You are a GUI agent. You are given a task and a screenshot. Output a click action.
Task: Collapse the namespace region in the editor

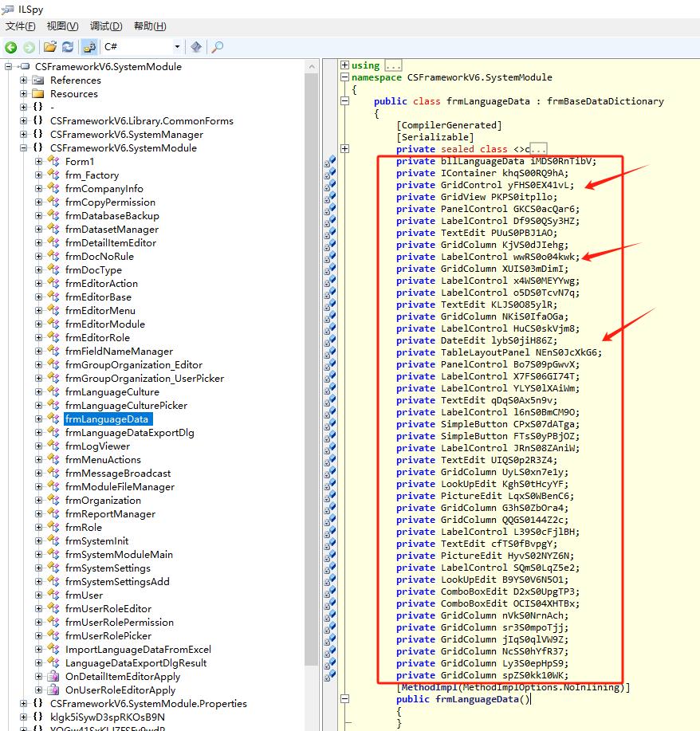pos(343,77)
